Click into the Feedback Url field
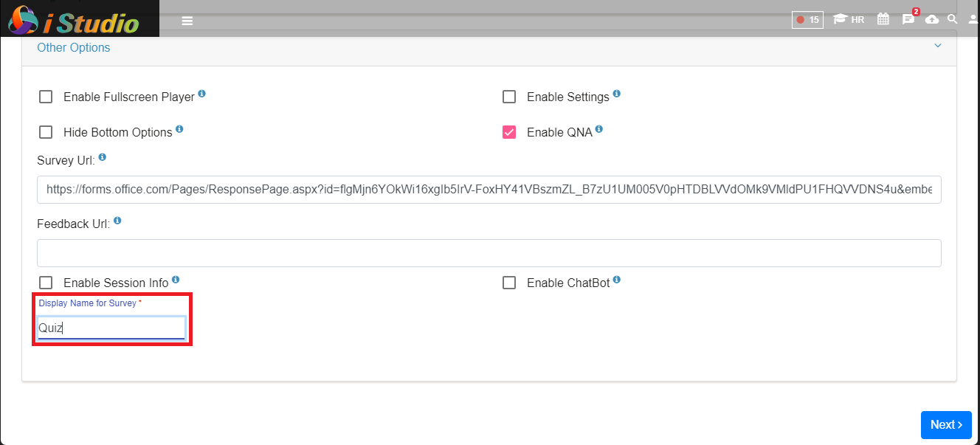980x445 pixels. [x=489, y=253]
